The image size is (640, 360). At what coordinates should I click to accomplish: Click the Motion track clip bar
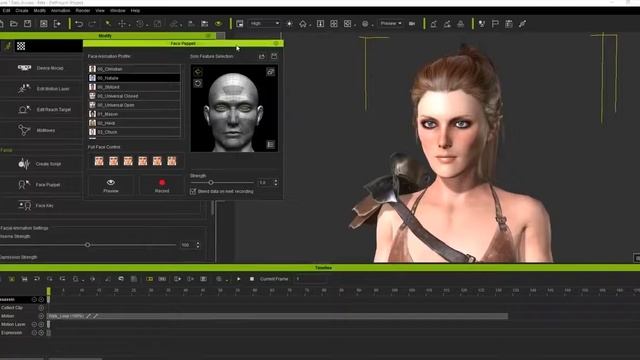tap(278, 316)
